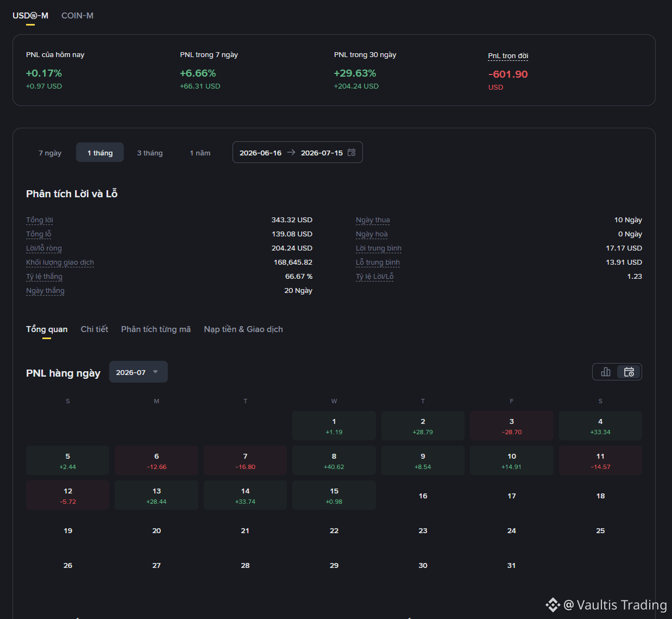Open the 2026-07 month dropdown

click(139, 372)
